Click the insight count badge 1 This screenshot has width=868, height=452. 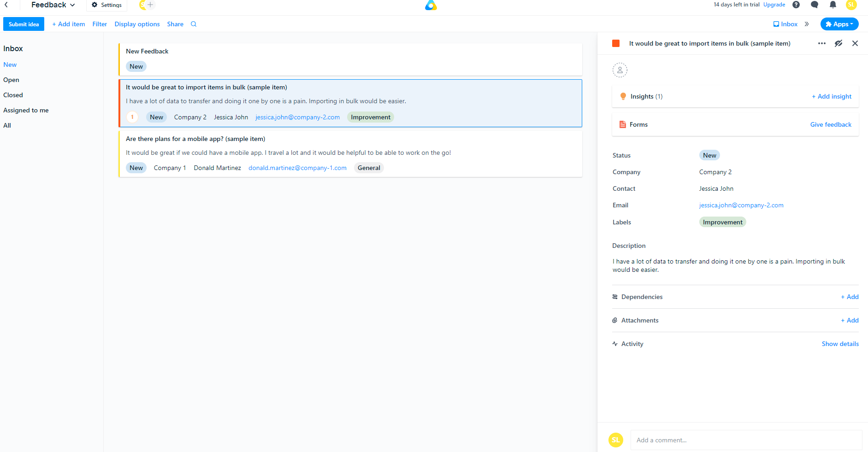coord(132,117)
